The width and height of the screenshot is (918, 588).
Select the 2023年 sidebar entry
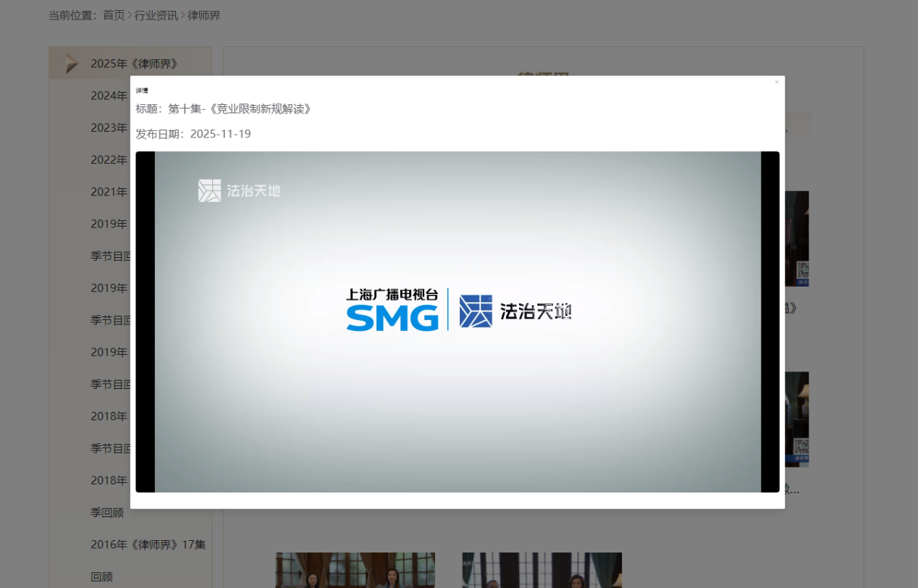click(108, 127)
